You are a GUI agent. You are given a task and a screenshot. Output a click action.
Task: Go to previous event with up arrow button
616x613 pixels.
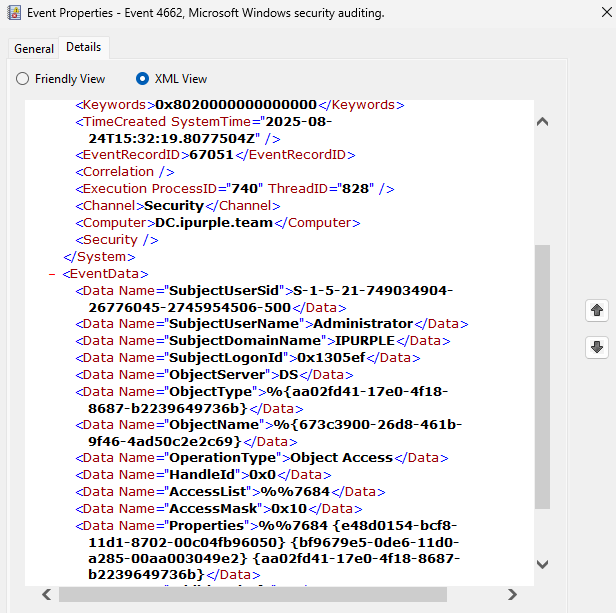point(597,311)
